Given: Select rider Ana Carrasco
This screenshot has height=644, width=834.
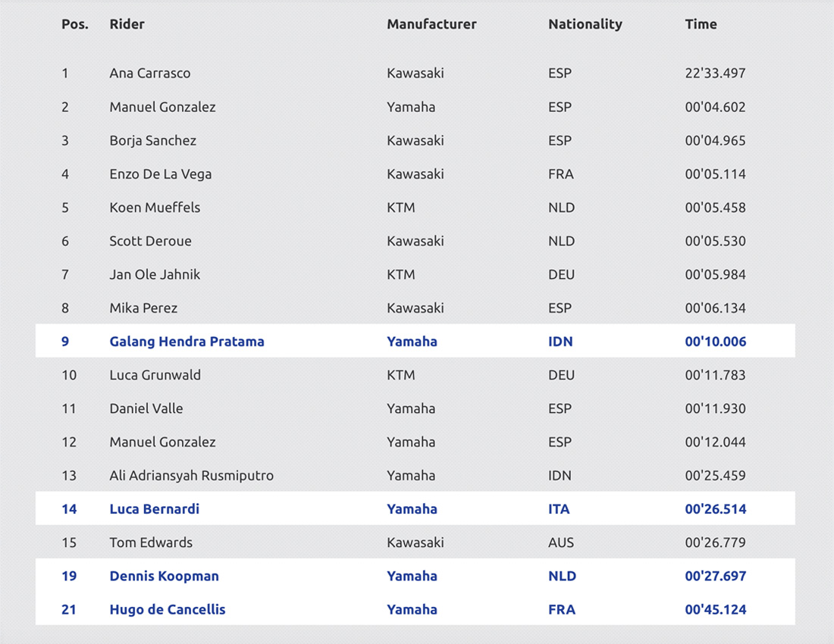Looking at the screenshot, I should pos(150,73).
